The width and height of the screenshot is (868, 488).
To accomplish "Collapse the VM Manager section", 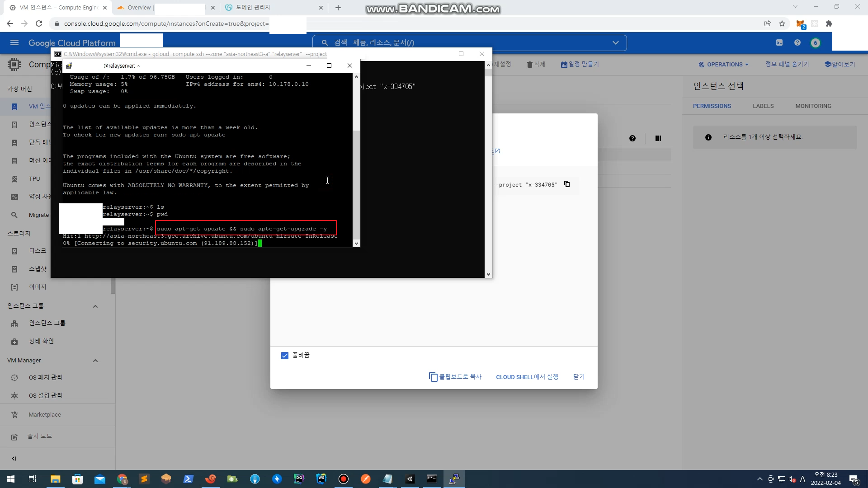I will (x=95, y=361).
